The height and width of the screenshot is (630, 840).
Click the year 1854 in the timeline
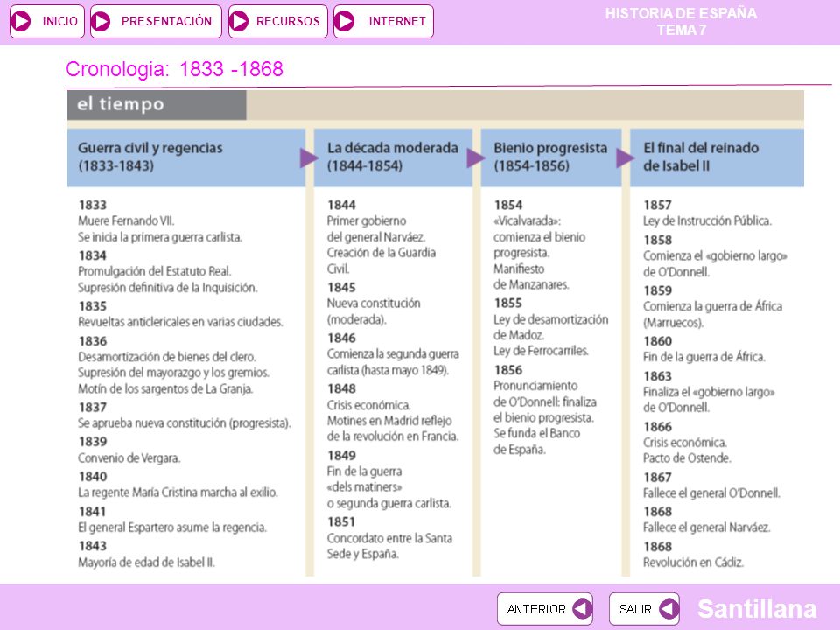coord(507,205)
